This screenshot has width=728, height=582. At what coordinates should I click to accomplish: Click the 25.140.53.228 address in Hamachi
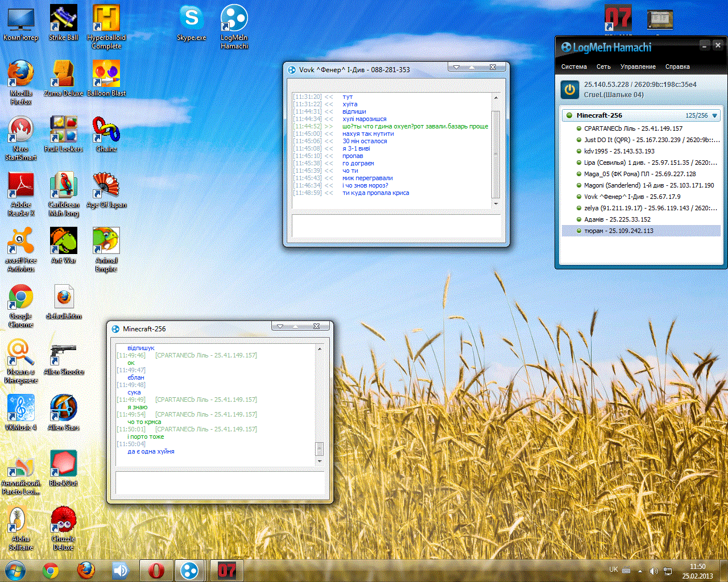coord(606,84)
